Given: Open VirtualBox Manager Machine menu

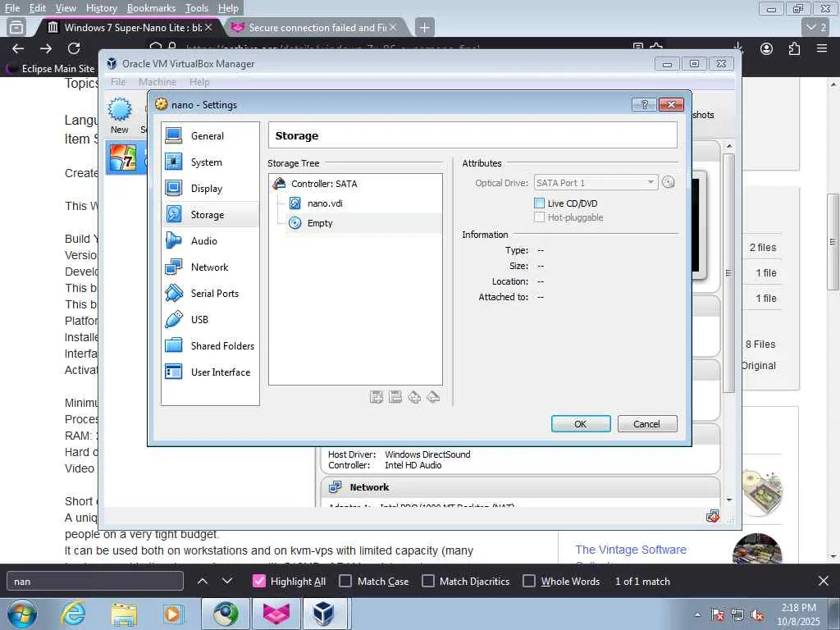Looking at the screenshot, I should pos(157,82).
